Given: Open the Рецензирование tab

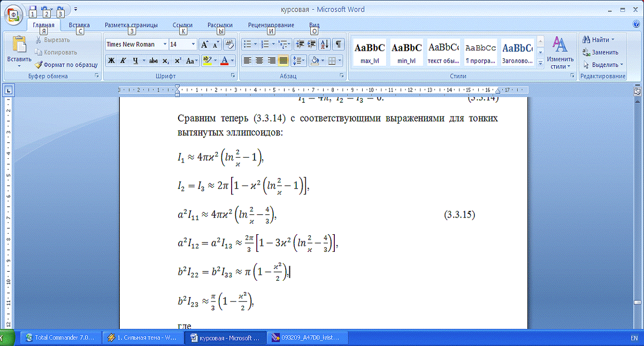Looking at the screenshot, I should tap(271, 25).
